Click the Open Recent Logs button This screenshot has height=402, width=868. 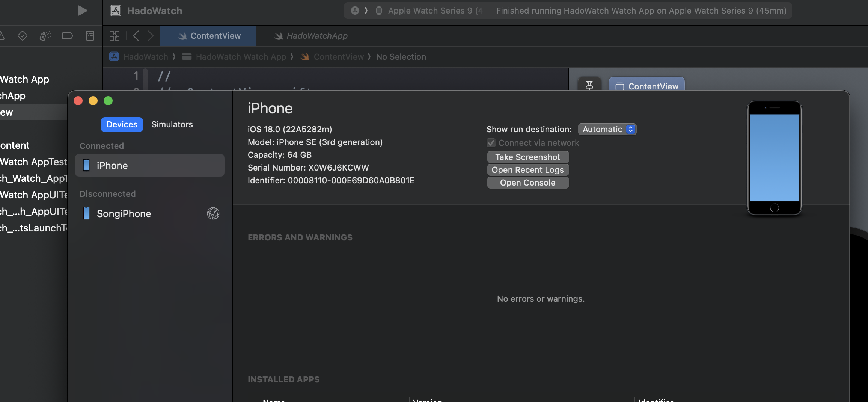(x=528, y=170)
